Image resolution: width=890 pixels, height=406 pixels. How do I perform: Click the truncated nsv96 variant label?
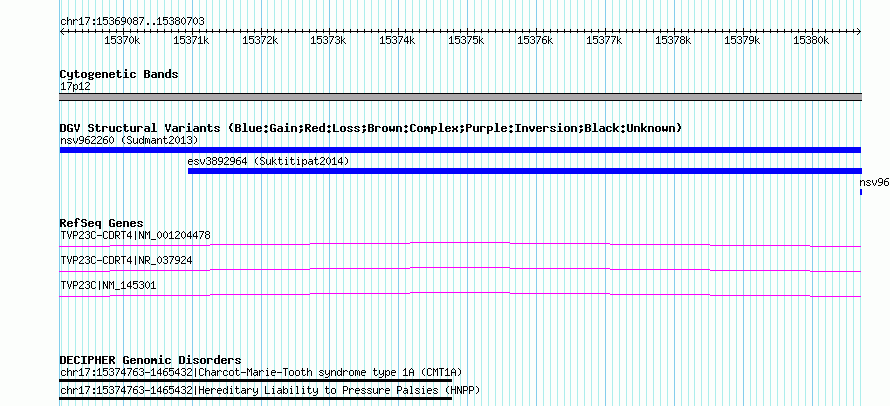[875, 182]
